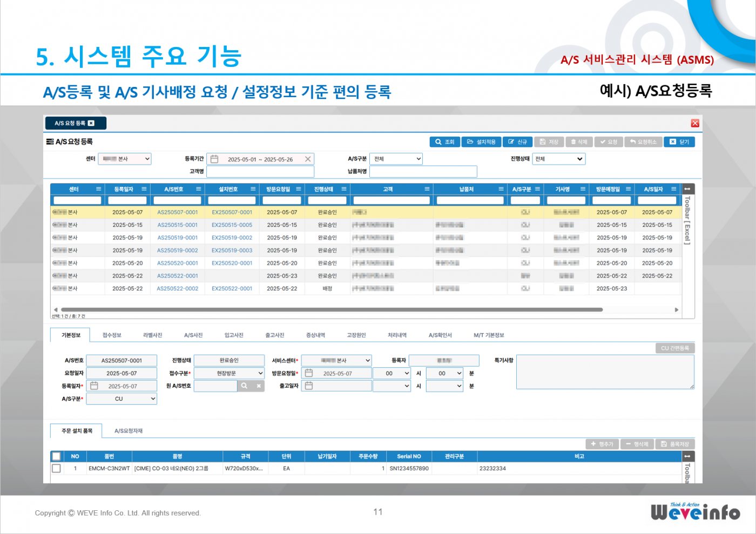This screenshot has width=756, height=534.
Task: Toggle the select-all checkbox in item grid header
Action: (56, 456)
